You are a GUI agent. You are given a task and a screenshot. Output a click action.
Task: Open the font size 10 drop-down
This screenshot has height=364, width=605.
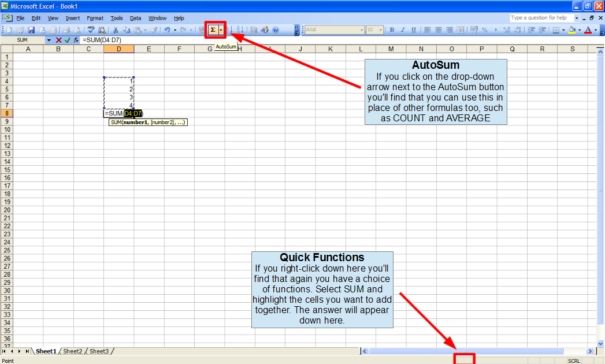380,29
